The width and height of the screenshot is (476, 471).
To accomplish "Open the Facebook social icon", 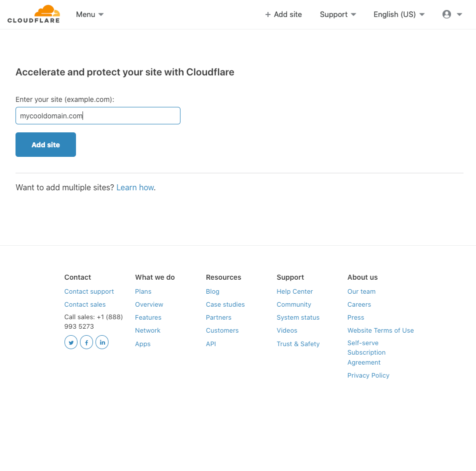I will 86,343.
